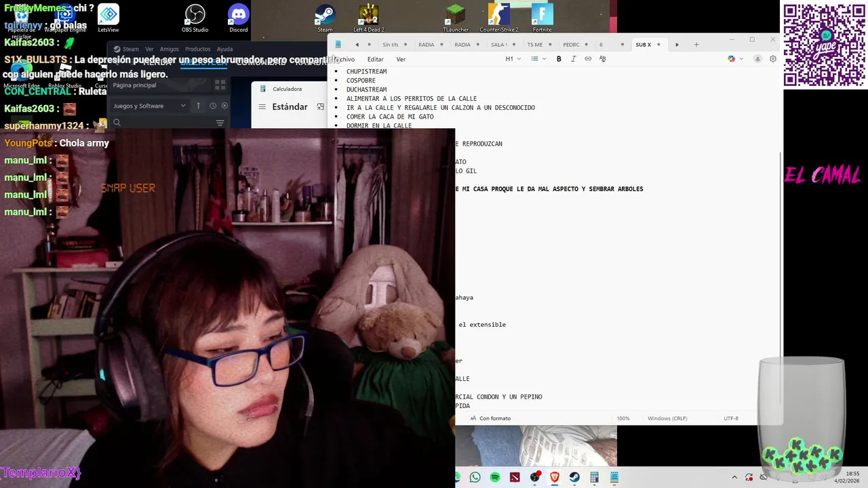Open the Amigos menu in Steam
This screenshot has width=868, height=488.
(169, 49)
